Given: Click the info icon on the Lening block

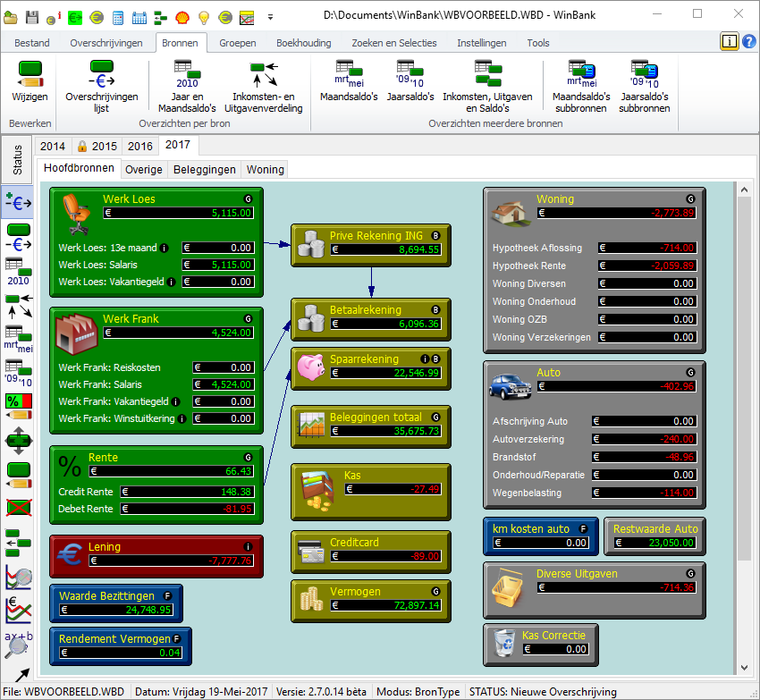Looking at the screenshot, I should (248, 546).
